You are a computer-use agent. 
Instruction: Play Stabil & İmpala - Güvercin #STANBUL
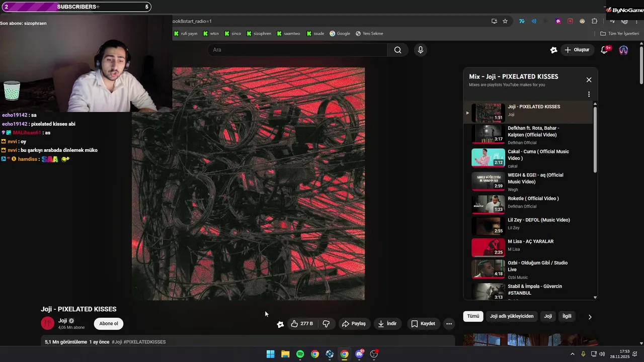click(528, 291)
